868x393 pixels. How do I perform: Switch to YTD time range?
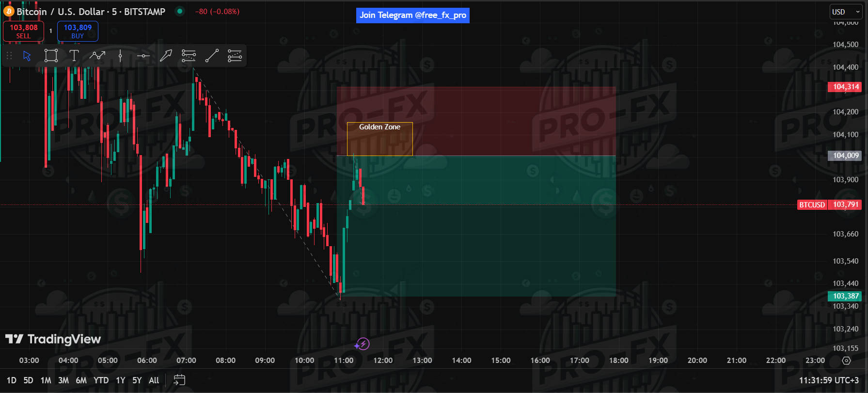[x=101, y=380]
